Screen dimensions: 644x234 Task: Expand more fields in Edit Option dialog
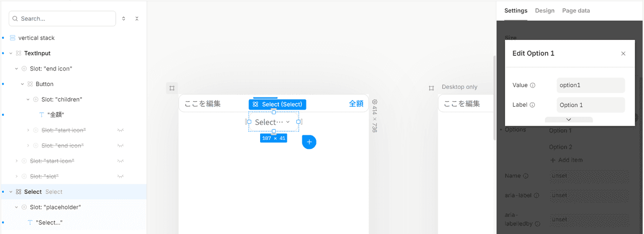point(569,120)
